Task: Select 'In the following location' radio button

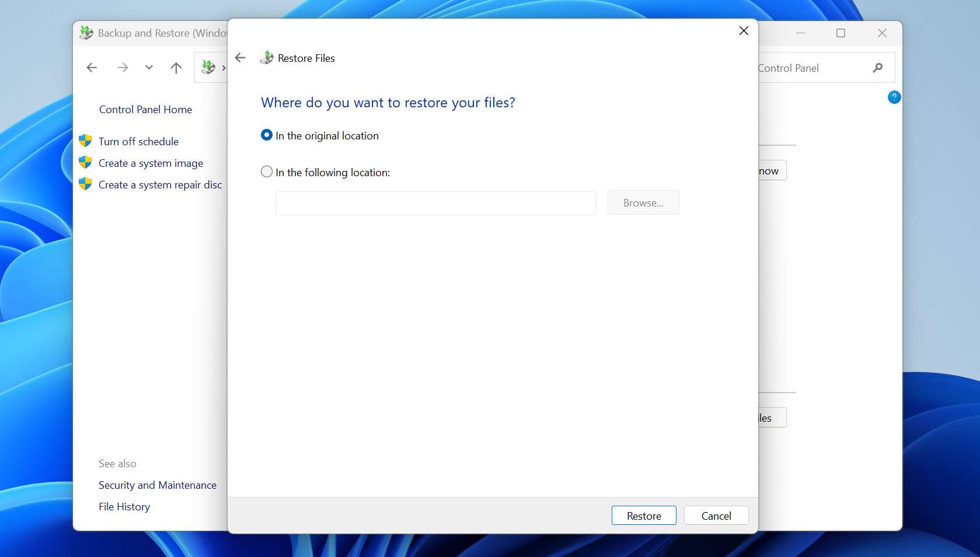Action: click(x=267, y=172)
